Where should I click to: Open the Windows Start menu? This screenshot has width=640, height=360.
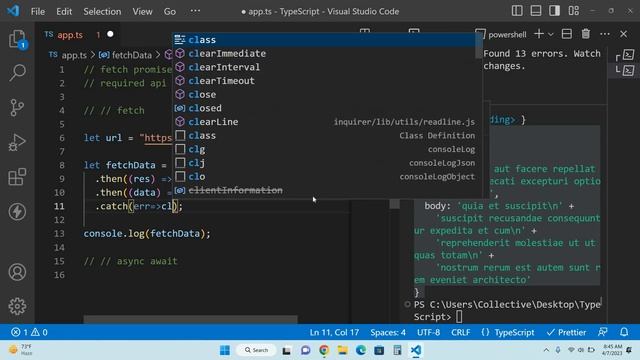coord(224,350)
